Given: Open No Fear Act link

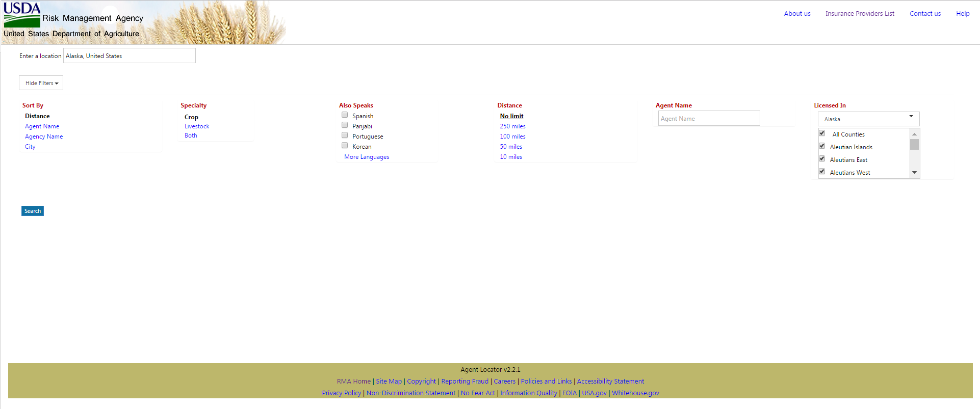Looking at the screenshot, I should click(478, 393).
